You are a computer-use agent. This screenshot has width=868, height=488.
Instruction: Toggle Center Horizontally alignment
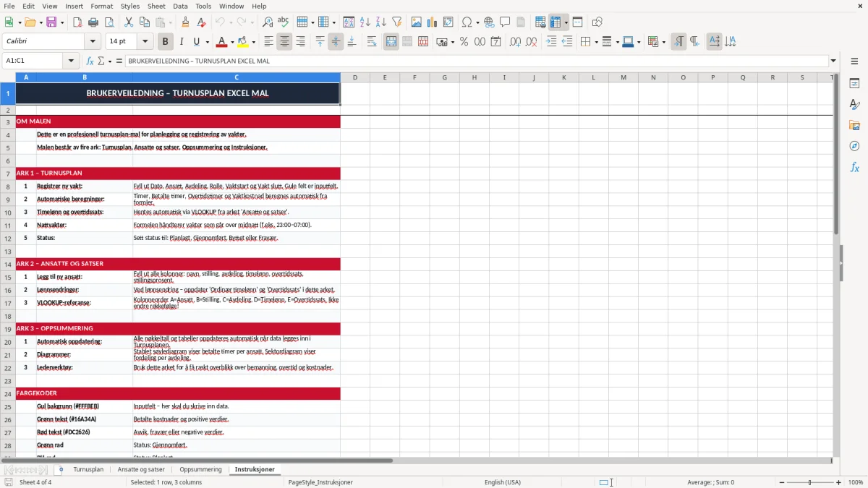(x=284, y=42)
